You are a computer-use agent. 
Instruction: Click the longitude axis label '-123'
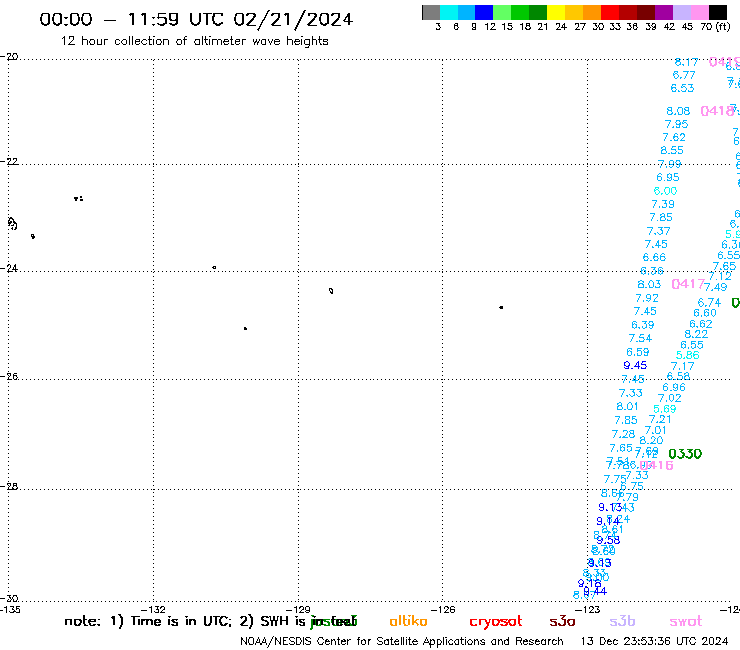click(588, 609)
